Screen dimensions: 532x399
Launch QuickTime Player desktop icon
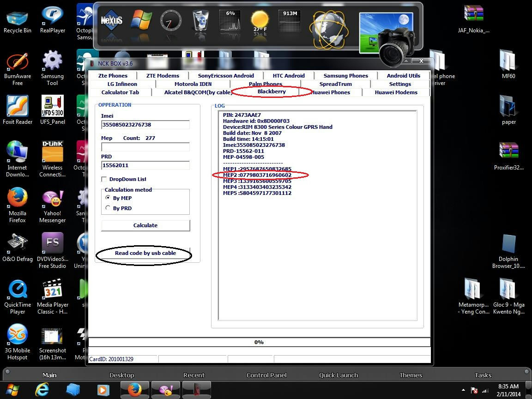pyautogui.click(x=17, y=297)
